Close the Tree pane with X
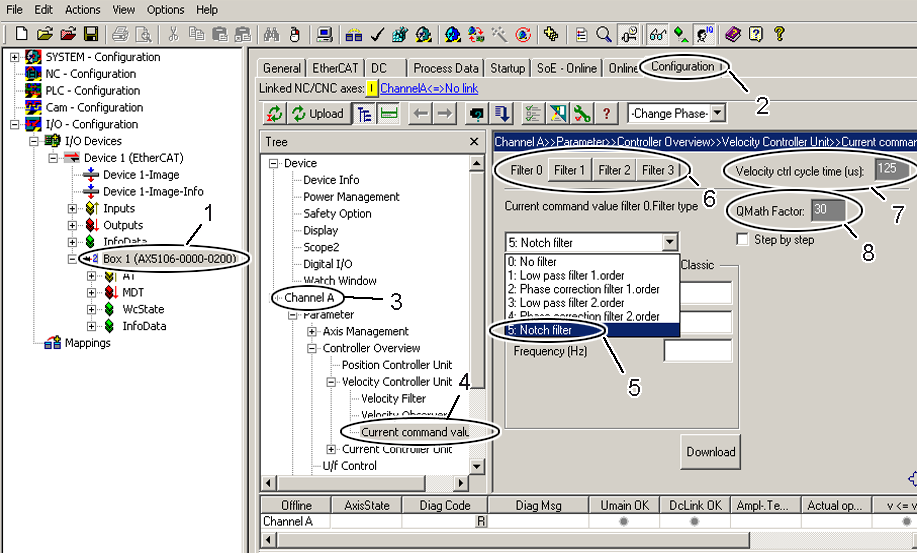This screenshot has width=917, height=553. (474, 141)
